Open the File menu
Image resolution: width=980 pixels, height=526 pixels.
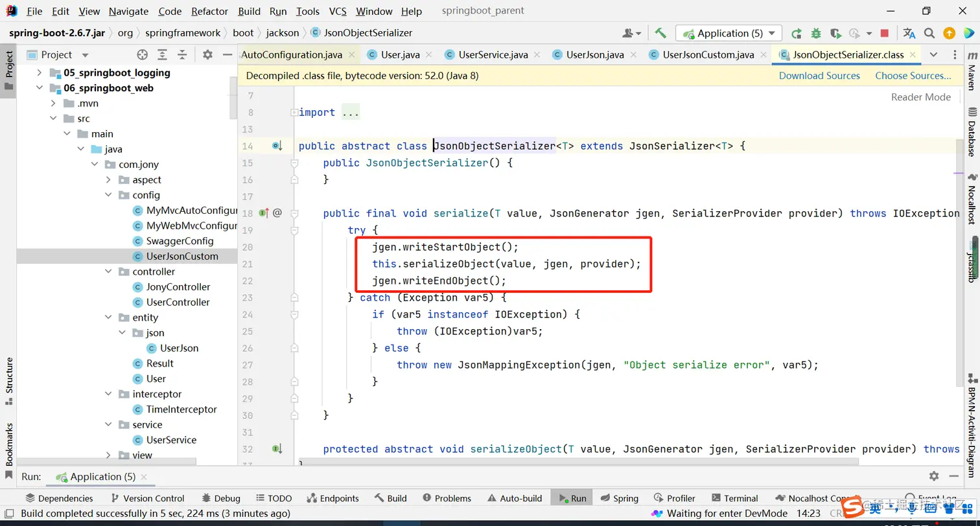34,11
